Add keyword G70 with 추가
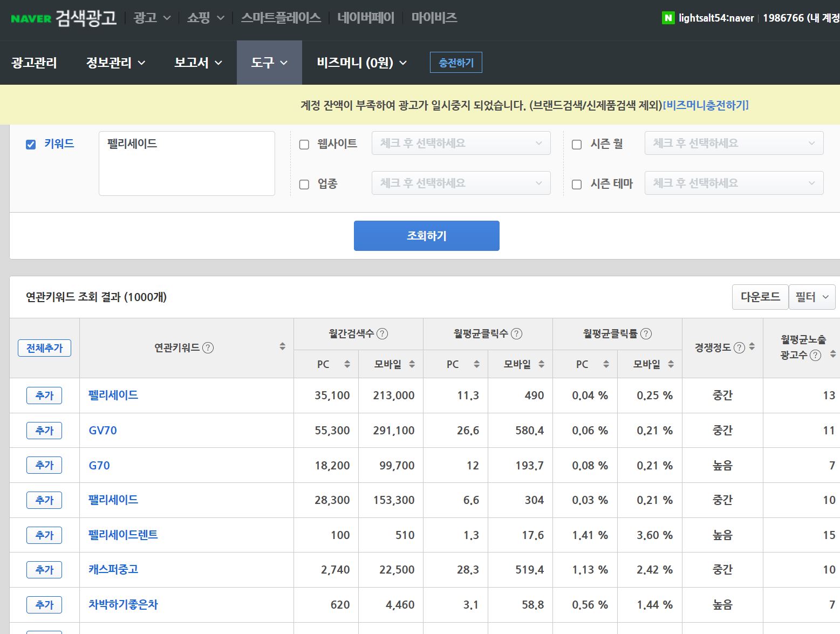 tap(44, 465)
